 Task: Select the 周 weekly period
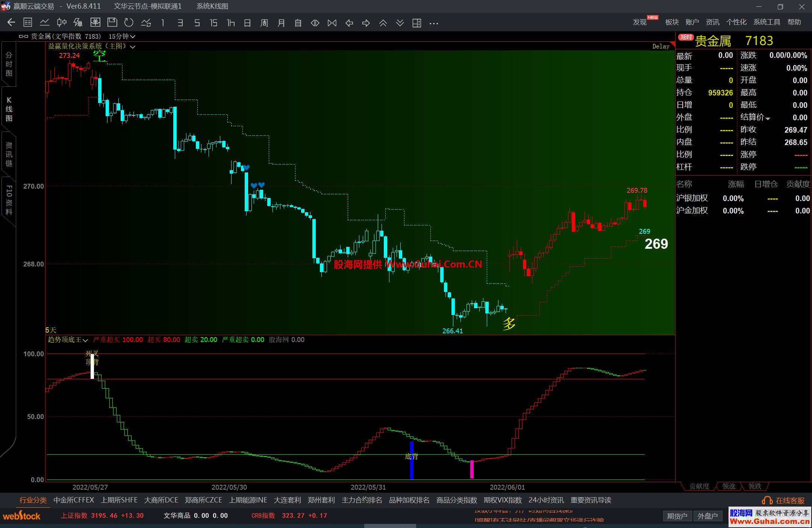[x=264, y=23]
